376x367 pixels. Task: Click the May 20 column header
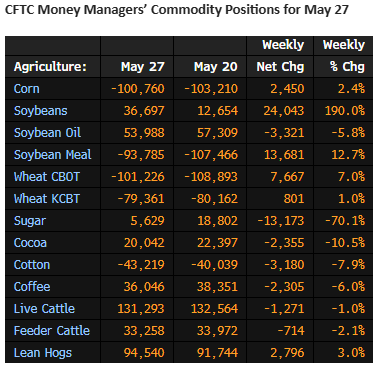(216, 67)
